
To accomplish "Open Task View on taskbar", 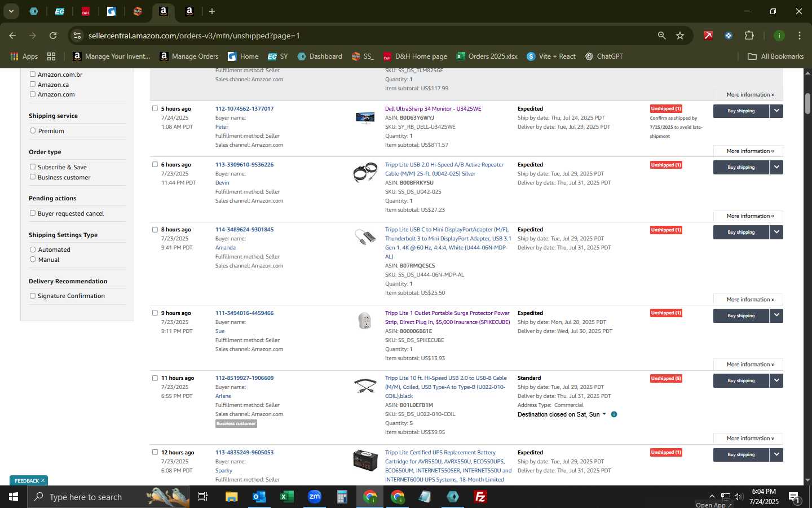I will click(203, 497).
